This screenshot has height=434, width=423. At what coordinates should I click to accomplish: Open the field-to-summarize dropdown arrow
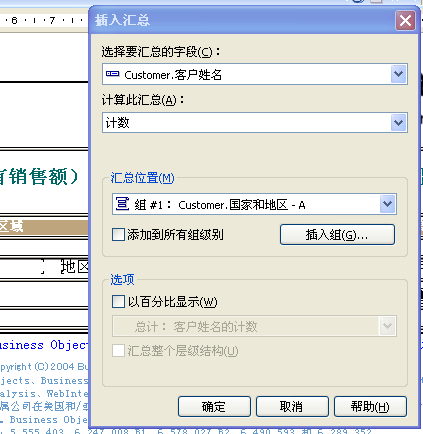398,74
